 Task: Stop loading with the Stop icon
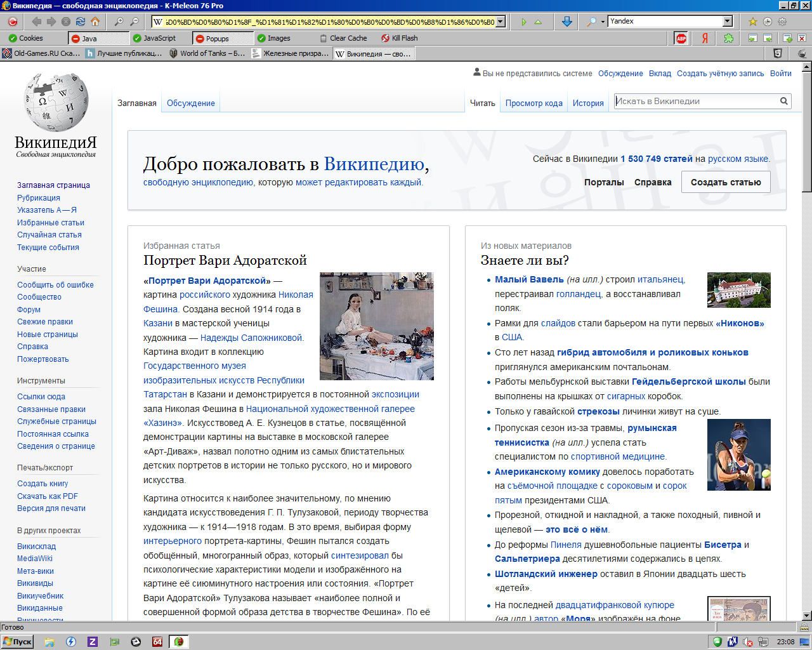point(66,22)
